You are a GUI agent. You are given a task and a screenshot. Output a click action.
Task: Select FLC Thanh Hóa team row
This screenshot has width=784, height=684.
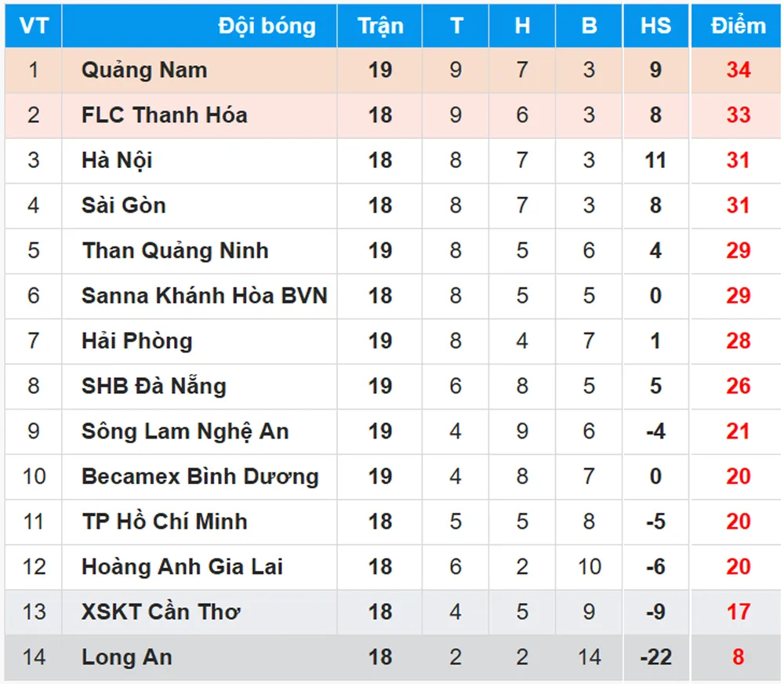[x=165, y=115]
